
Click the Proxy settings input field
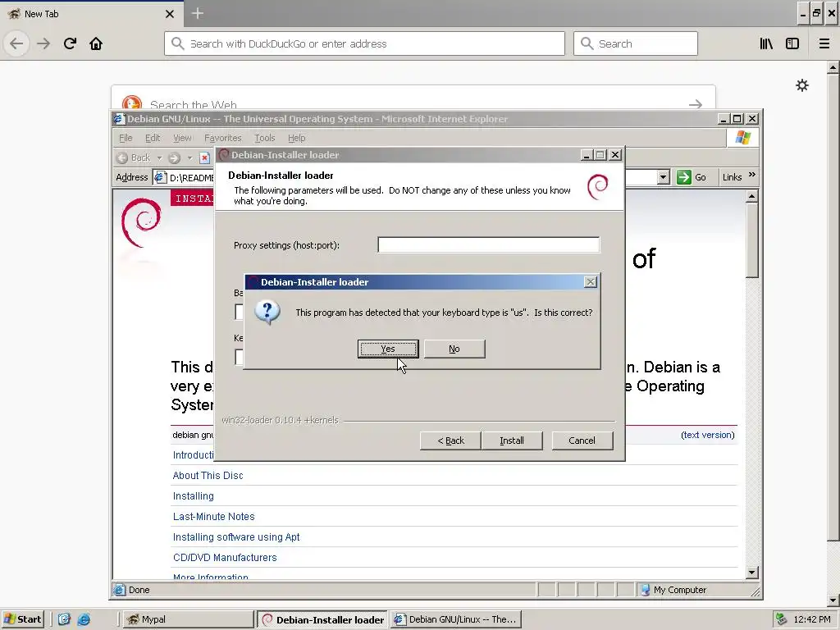[x=489, y=244]
